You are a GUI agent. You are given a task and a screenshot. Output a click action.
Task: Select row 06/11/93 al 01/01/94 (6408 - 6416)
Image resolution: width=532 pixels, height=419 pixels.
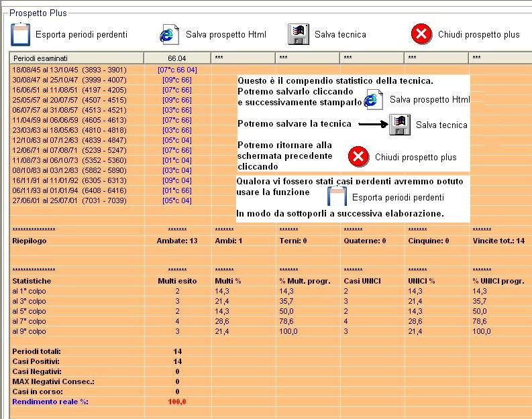(x=70, y=190)
